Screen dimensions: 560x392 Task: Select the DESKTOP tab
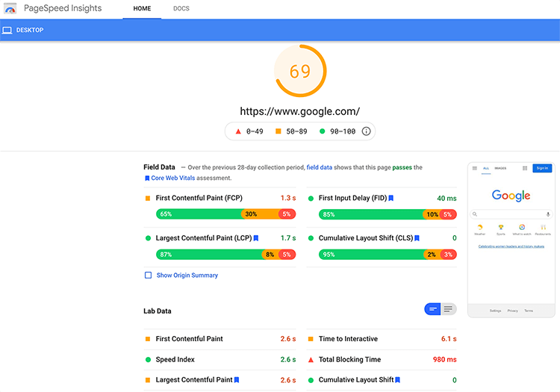click(23, 31)
